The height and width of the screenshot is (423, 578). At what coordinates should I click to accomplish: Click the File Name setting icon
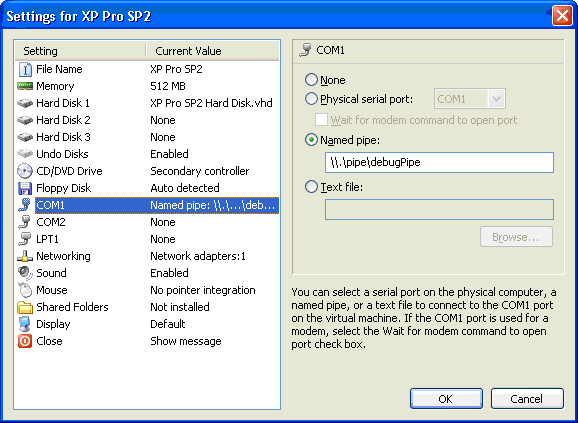click(25, 69)
